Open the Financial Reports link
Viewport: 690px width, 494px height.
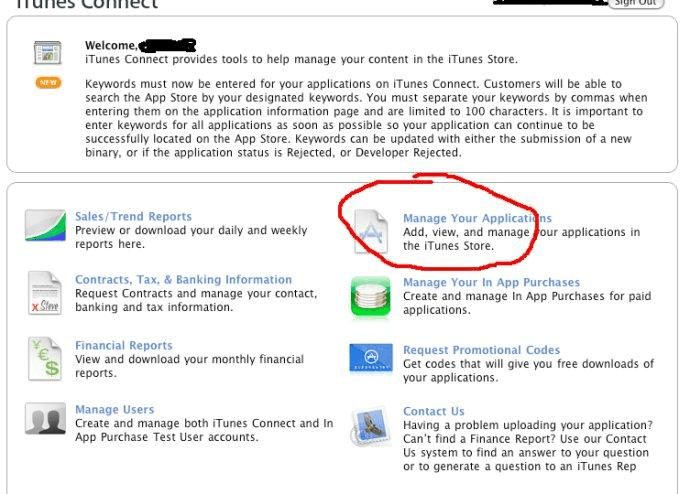[124, 345]
